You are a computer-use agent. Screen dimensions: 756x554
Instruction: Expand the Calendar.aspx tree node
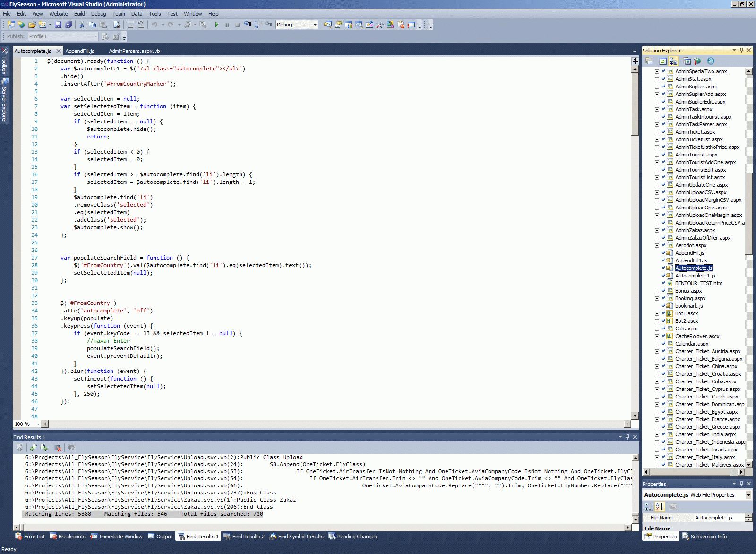657,344
